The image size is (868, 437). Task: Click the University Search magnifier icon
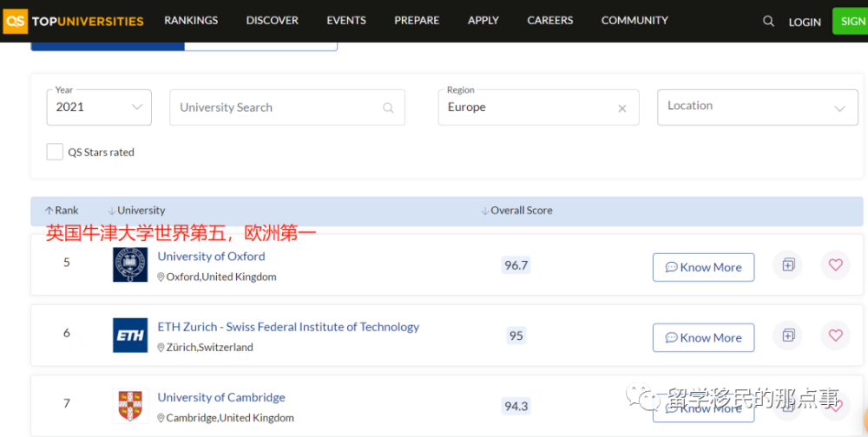(x=389, y=108)
